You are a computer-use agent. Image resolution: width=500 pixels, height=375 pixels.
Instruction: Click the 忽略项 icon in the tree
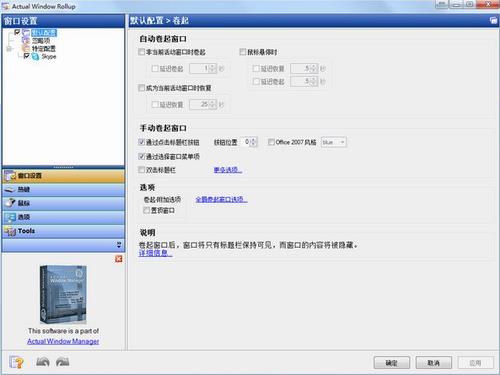(x=26, y=41)
